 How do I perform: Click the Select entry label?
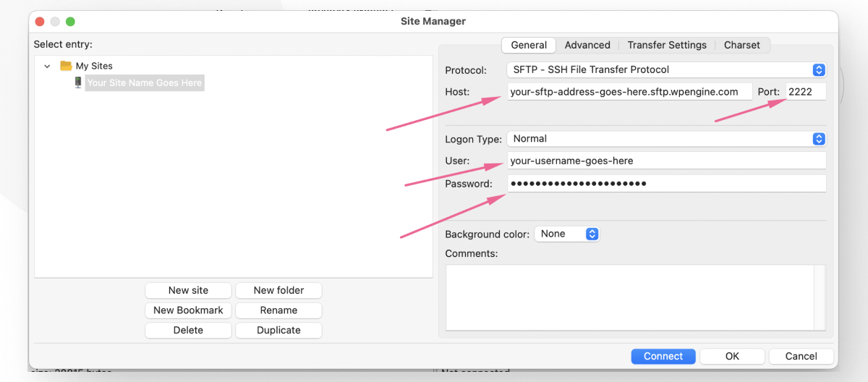click(63, 44)
